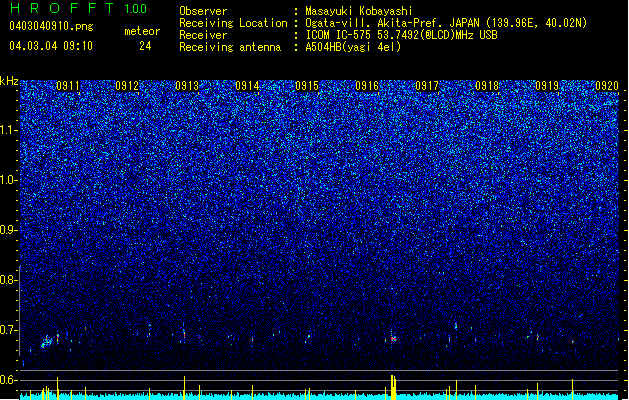This screenshot has height=400, width=629.
Task: Click the 1.1 kHz axis label
Action: (9, 130)
